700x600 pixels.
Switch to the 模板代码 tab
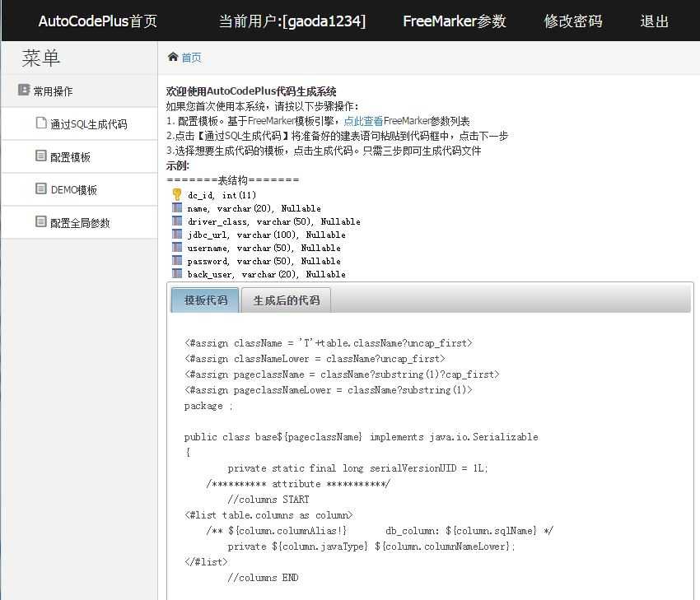click(x=205, y=300)
